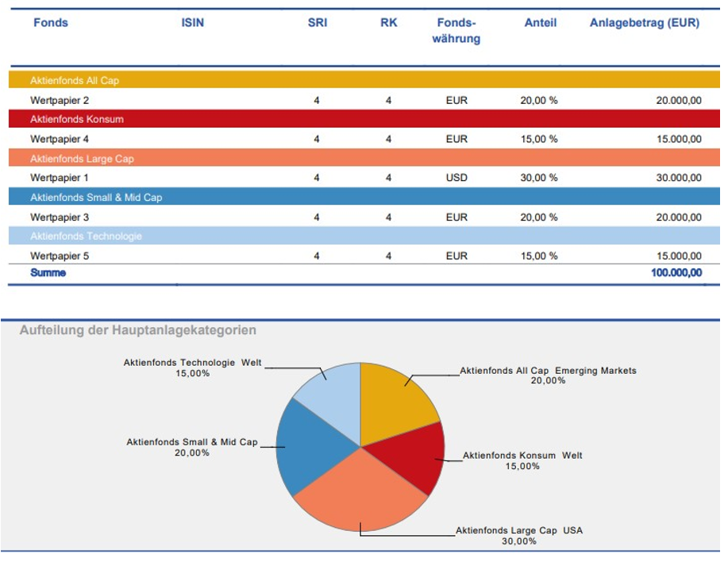Click the Wertpapier 1 row name

click(60, 178)
